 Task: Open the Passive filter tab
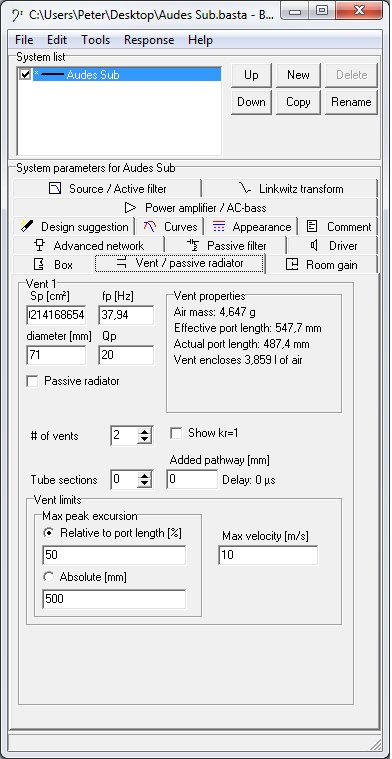tap(226, 245)
